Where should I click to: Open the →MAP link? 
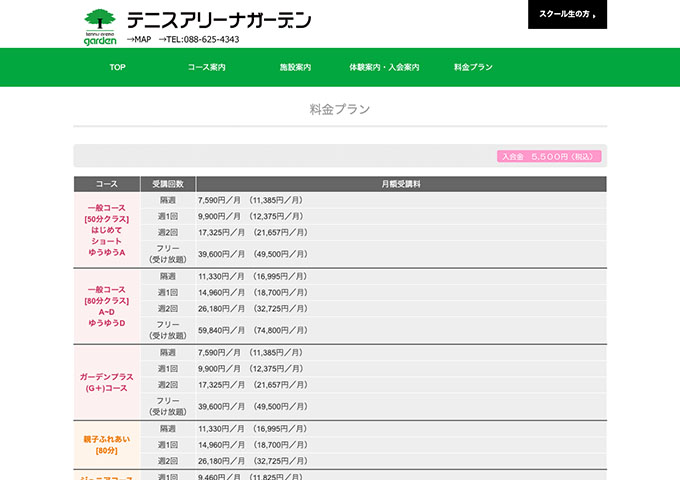[139, 39]
